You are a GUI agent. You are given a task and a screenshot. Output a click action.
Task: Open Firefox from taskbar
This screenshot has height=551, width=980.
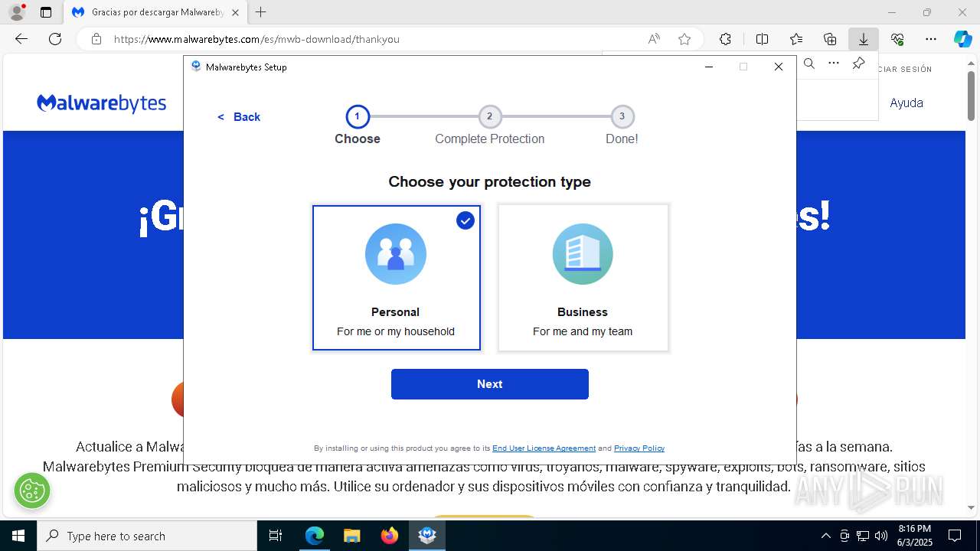pos(390,536)
